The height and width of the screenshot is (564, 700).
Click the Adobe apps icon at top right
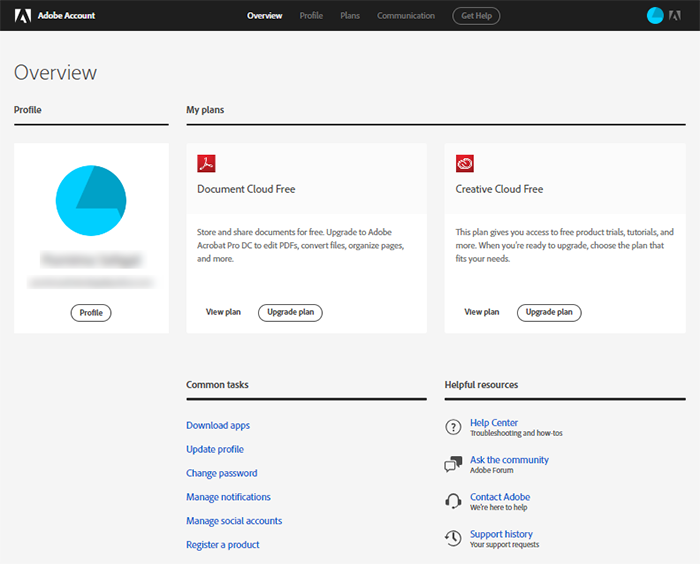tap(676, 15)
